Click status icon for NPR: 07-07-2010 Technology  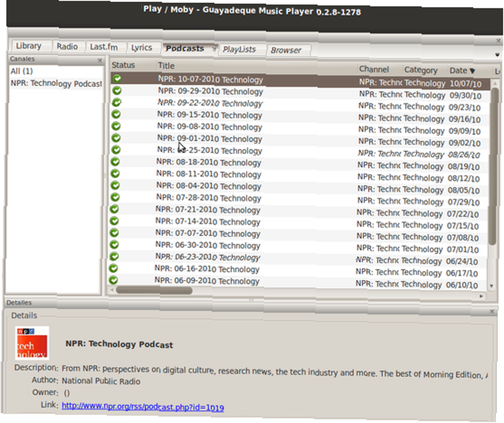[x=114, y=233]
